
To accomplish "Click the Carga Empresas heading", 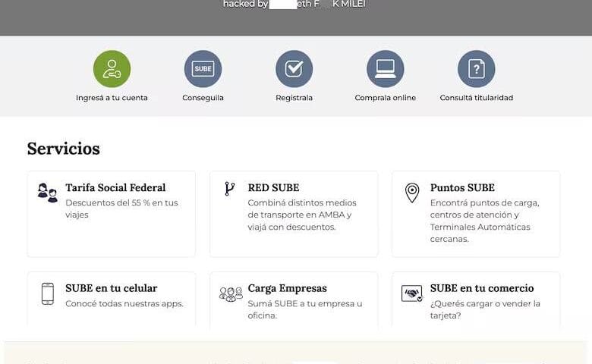I will click(287, 288).
